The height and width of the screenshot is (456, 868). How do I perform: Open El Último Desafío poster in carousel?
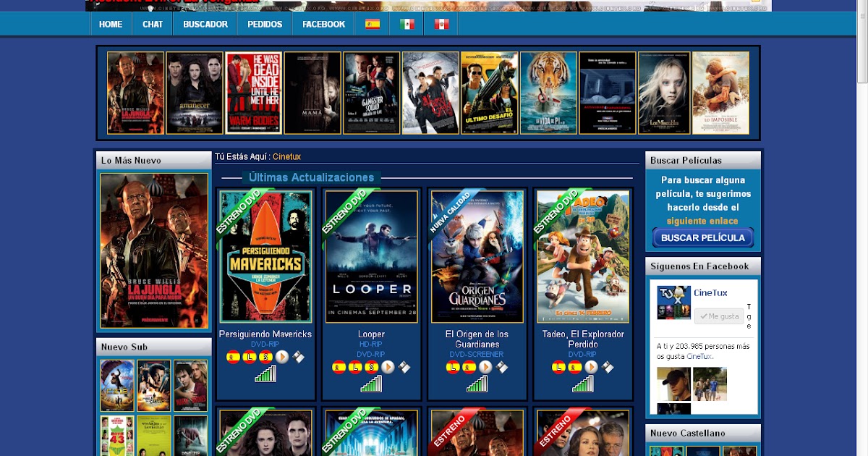pos(490,93)
